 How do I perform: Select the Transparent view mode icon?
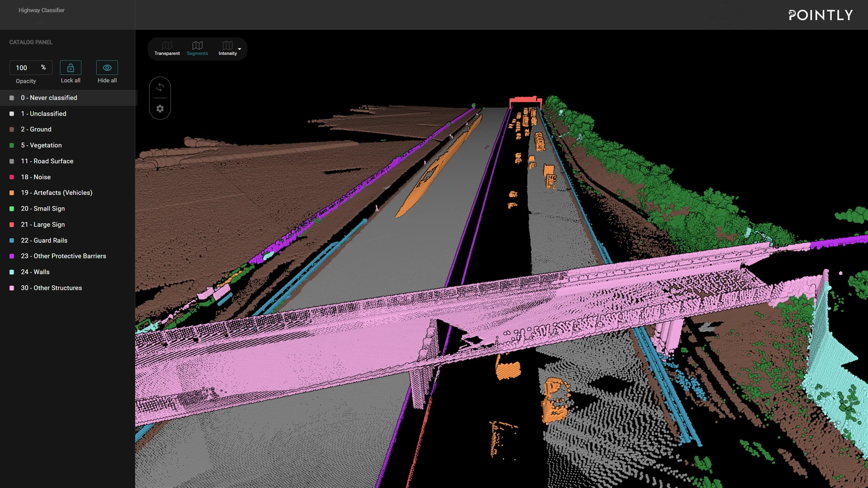point(167,46)
